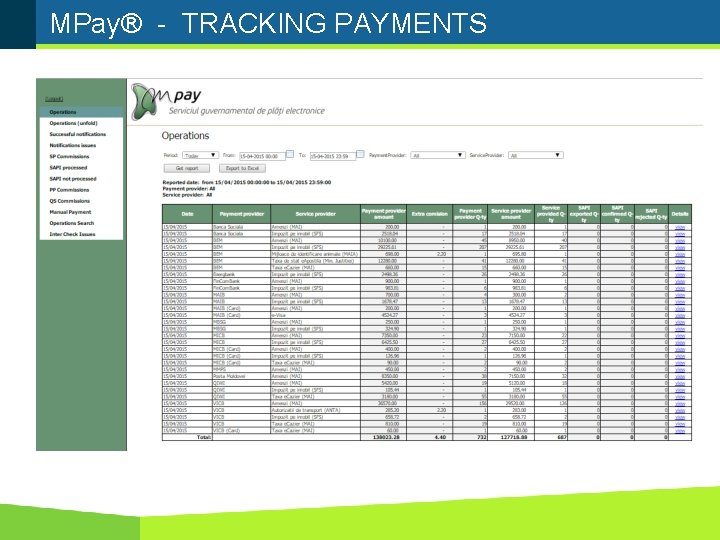This screenshot has height=540, width=720.
Task: Click the Export to Excel button
Action: pyautogui.click(x=242, y=169)
